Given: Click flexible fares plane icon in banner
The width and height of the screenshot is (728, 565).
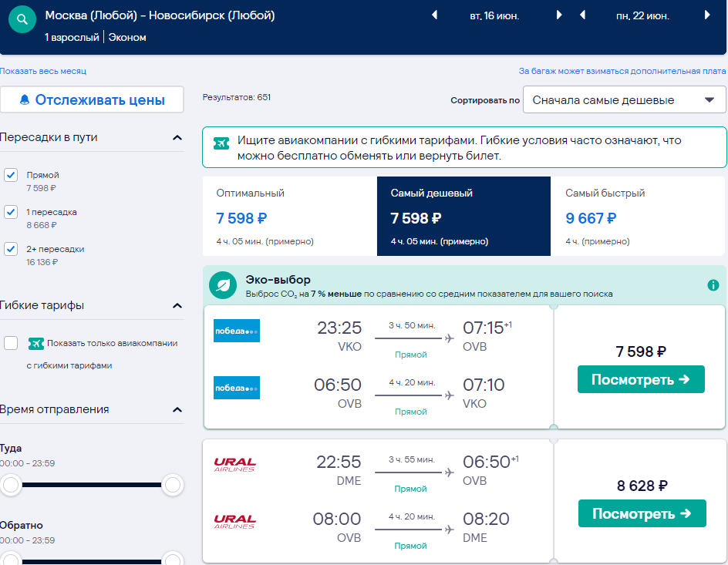Looking at the screenshot, I should pos(221,143).
